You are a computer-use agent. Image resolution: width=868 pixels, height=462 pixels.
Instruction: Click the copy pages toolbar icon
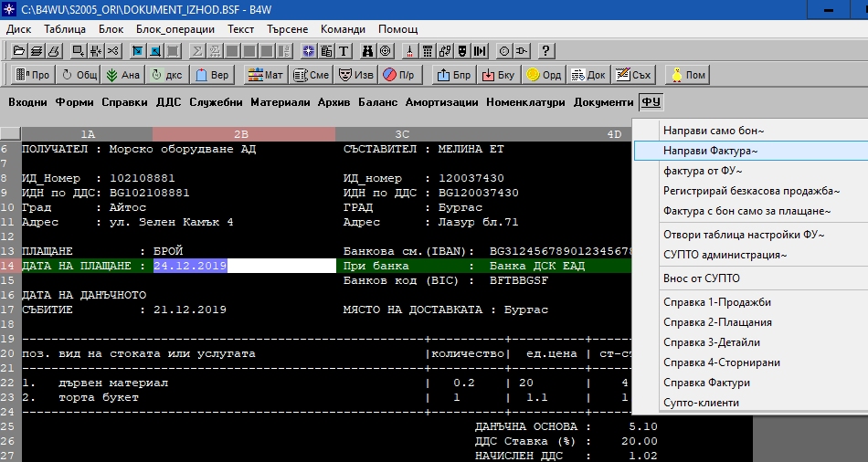click(x=326, y=51)
